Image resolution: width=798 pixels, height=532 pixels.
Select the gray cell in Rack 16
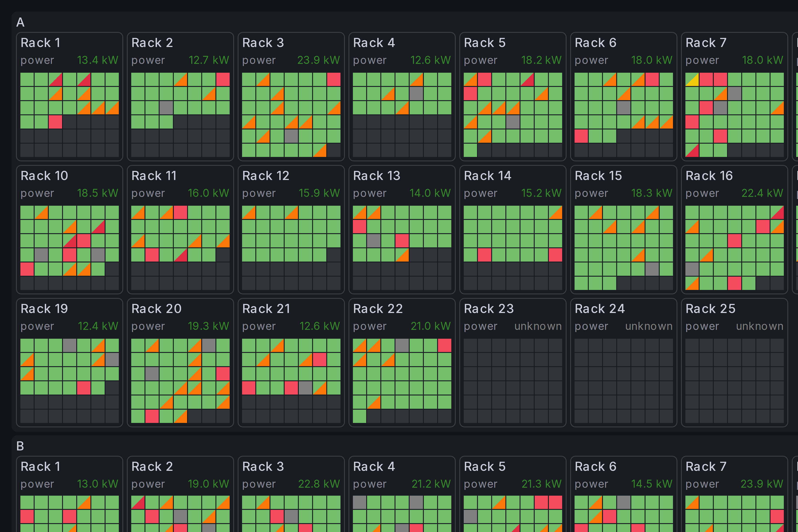[692, 269]
